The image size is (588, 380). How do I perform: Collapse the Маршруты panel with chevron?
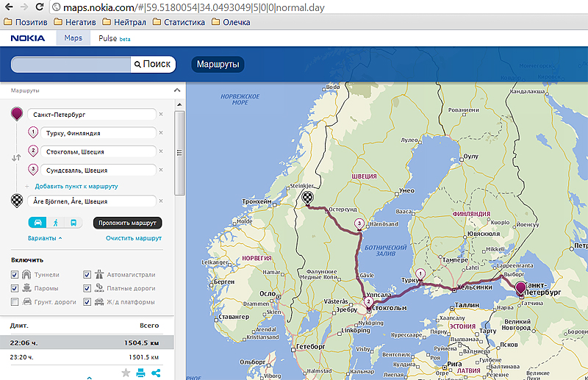pyautogui.click(x=176, y=90)
